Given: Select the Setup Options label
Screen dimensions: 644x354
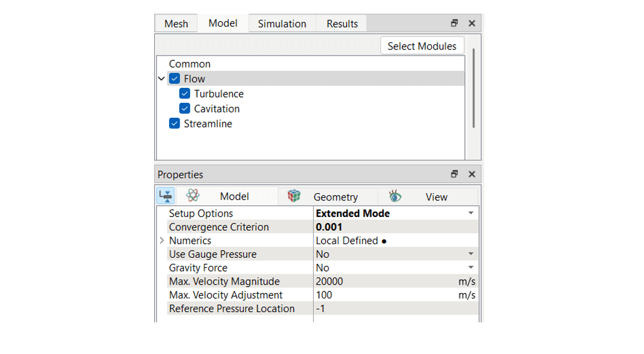Looking at the screenshot, I should 201,213.
